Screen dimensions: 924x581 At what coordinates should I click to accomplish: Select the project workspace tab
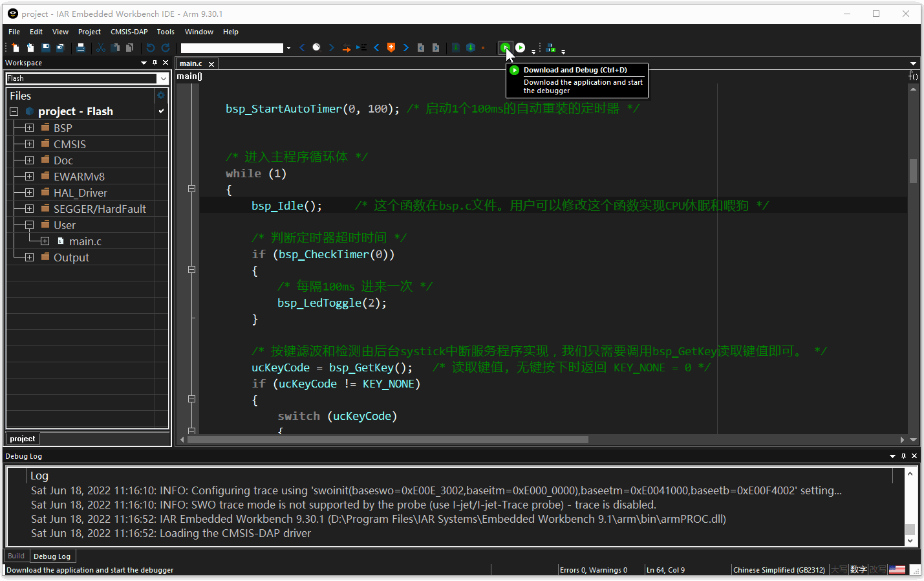23,439
